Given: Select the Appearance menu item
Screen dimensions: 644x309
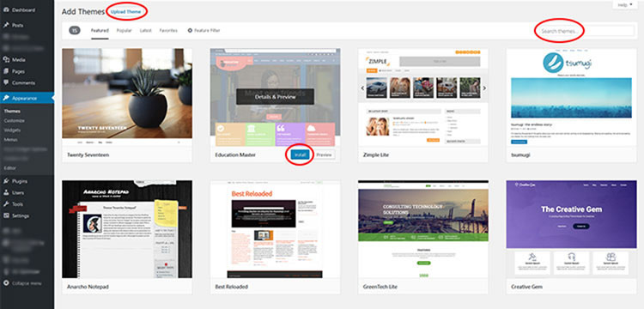Looking at the screenshot, I should (27, 98).
